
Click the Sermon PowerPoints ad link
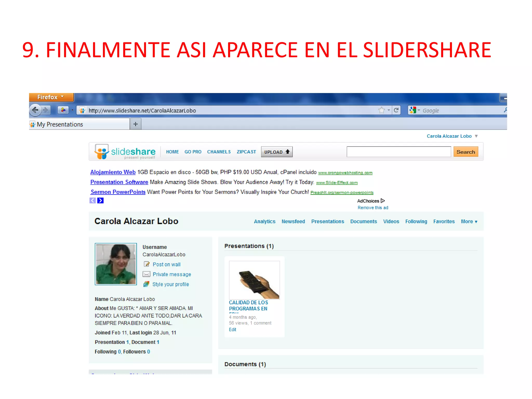click(118, 192)
